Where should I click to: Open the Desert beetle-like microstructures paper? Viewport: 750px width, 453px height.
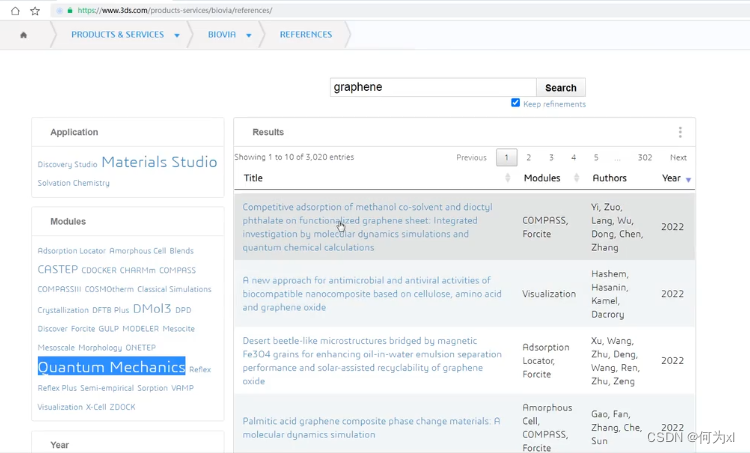coord(372,361)
